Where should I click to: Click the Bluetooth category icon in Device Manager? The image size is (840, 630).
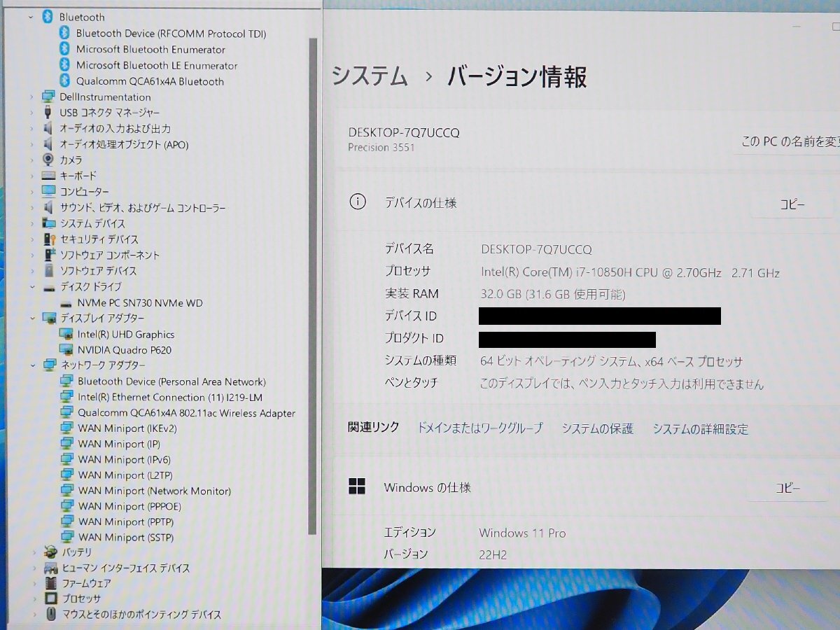[48, 17]
